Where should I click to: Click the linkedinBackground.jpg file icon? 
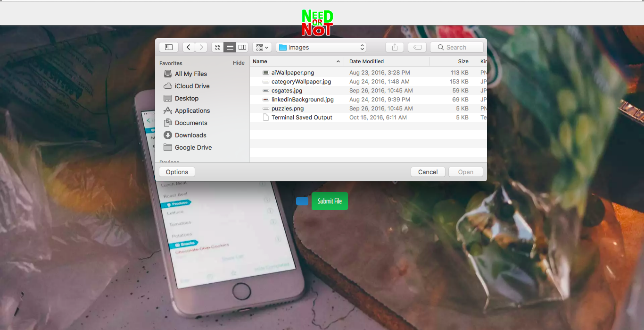266,100
